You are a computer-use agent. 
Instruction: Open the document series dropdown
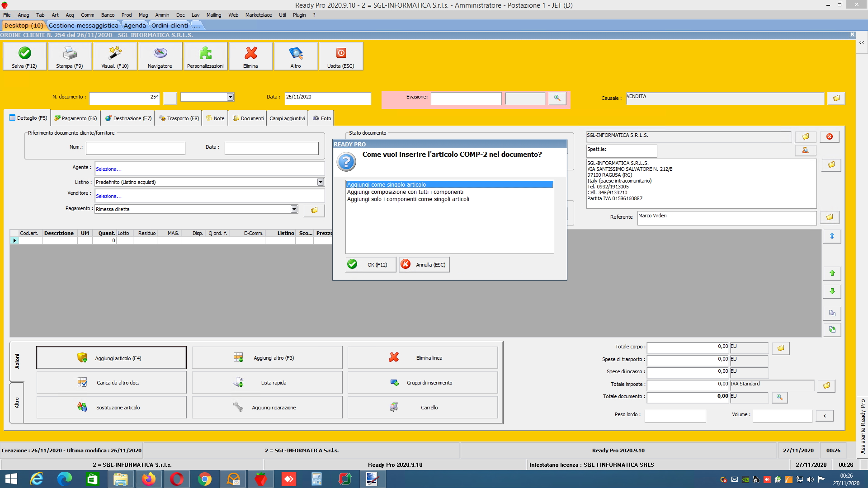pyautogui.click(x=230, y=97)
